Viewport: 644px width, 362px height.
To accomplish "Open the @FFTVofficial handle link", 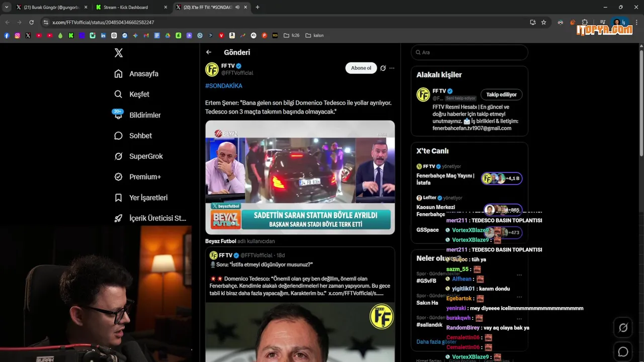I will pos(237,73).
